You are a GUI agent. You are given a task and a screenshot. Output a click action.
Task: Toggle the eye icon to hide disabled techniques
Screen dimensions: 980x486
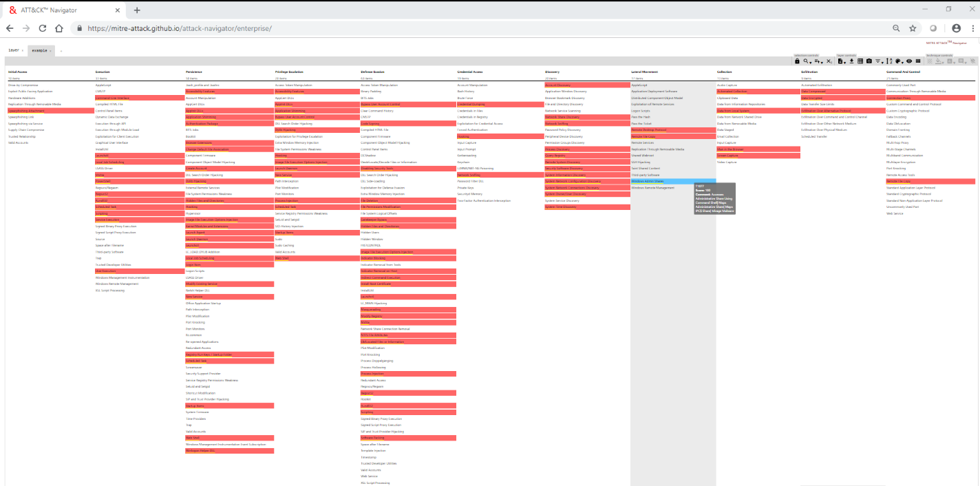pyautogui.click(x=909, y=61)
